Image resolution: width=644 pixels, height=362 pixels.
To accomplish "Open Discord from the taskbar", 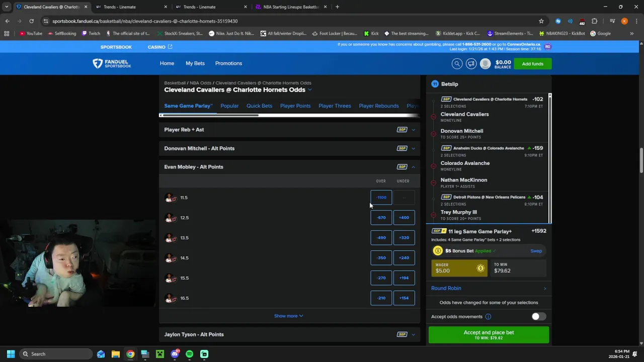I will [x=175, y=354].
